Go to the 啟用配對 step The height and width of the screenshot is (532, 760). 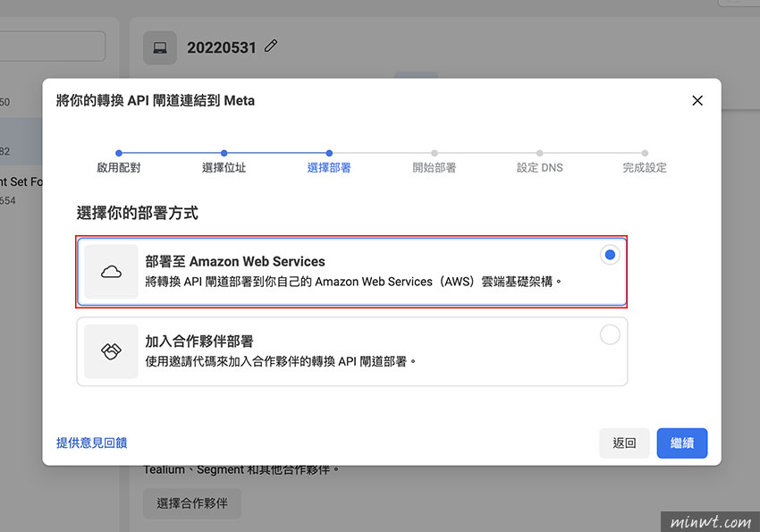(x=119, y=167)
